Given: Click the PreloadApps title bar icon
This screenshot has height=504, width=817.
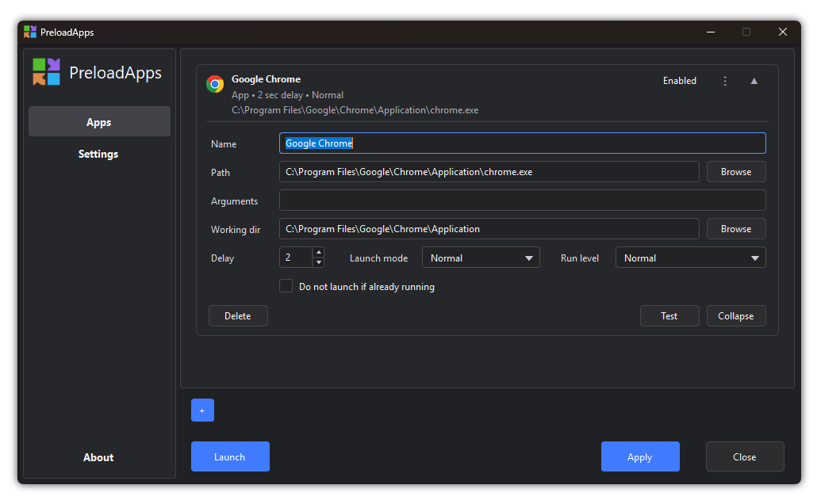Looking at the screenshot, I should (30, 32).
